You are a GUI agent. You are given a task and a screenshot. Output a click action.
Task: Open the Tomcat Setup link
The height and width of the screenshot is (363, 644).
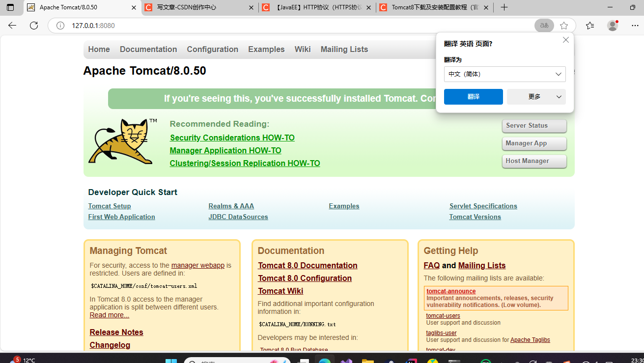coord(110,206)
